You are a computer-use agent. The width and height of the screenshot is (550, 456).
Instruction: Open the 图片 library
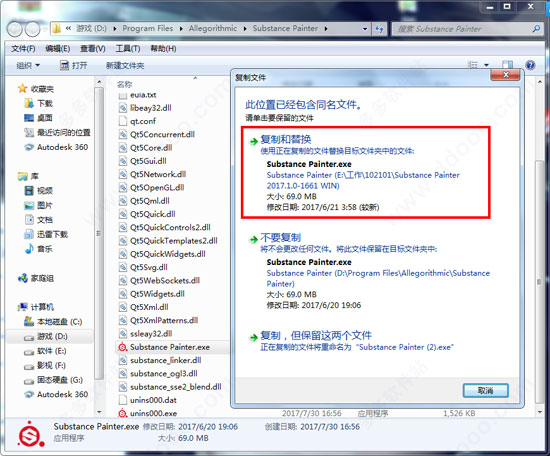coord(39,205)
